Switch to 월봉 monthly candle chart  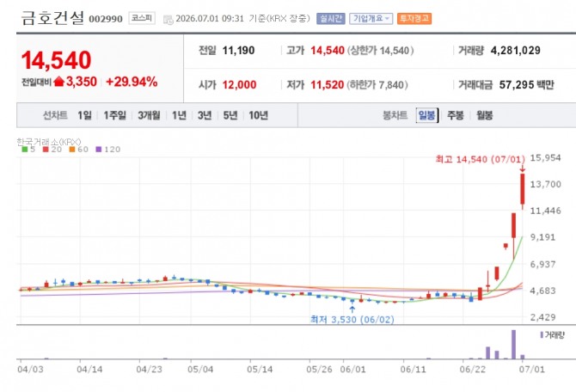tap(484, 115)
